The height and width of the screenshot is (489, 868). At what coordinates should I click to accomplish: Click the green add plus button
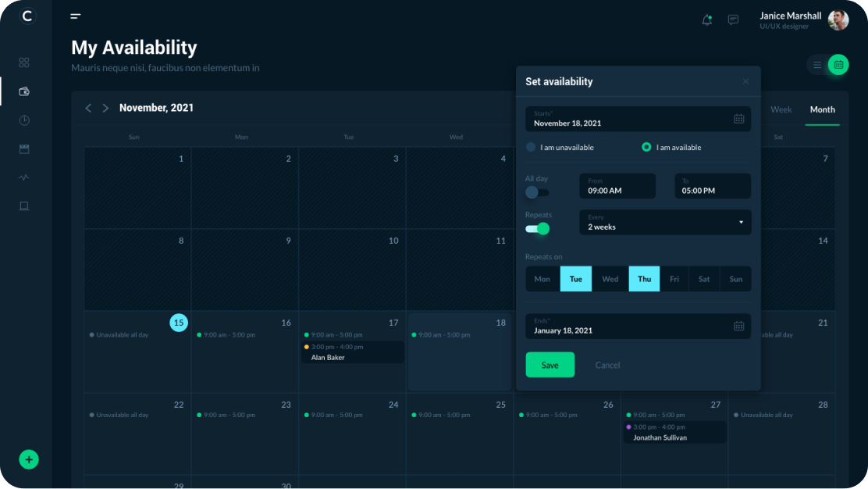[29, 459]
